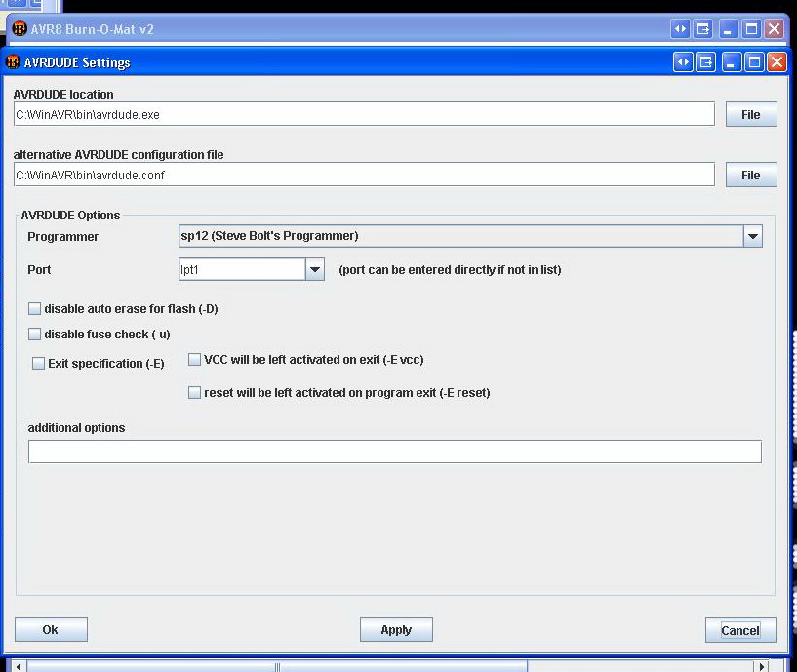
Task: Click the lpt1 port entry field
Action: pyautogui.click(x=242, y=269)
